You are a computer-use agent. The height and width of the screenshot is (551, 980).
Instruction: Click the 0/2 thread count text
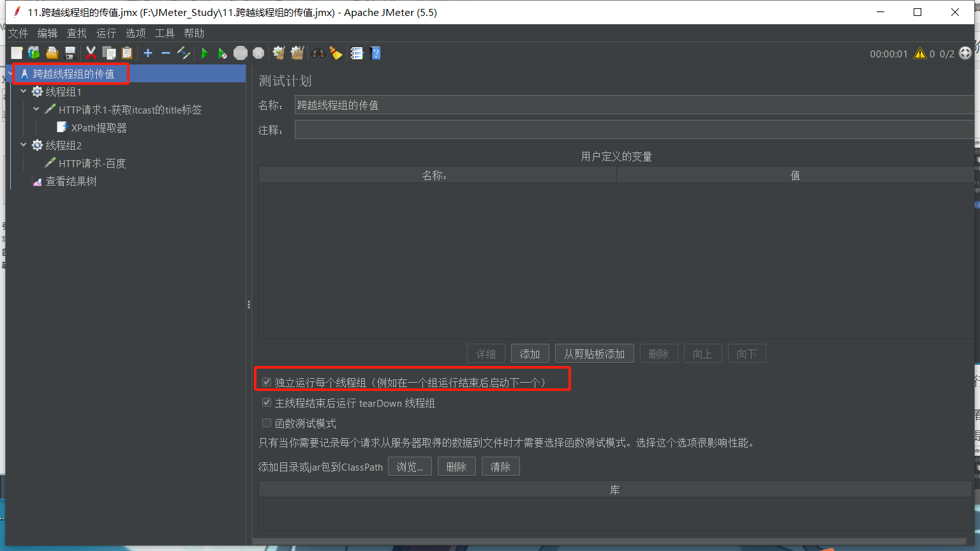[947, 54]
